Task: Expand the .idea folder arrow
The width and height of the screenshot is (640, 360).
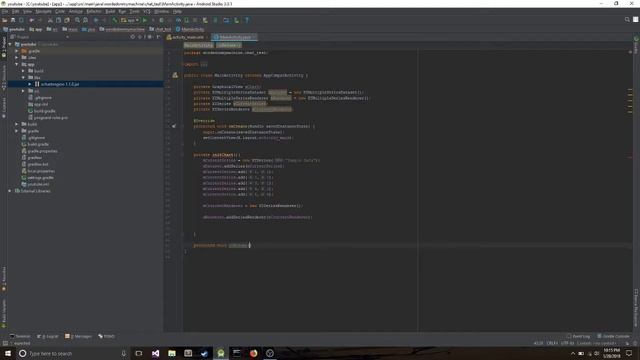Action: [x=17, y=58]
